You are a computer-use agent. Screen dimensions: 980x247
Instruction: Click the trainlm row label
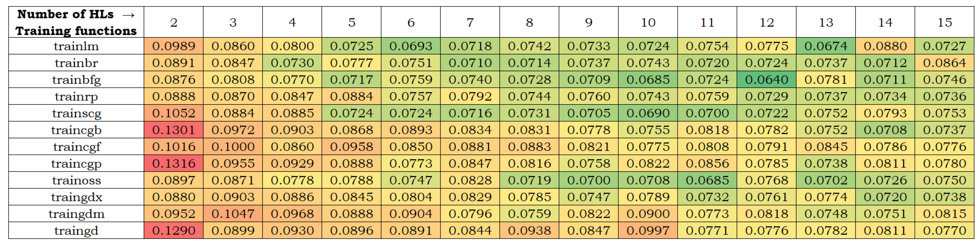click(x=76, y=46)
